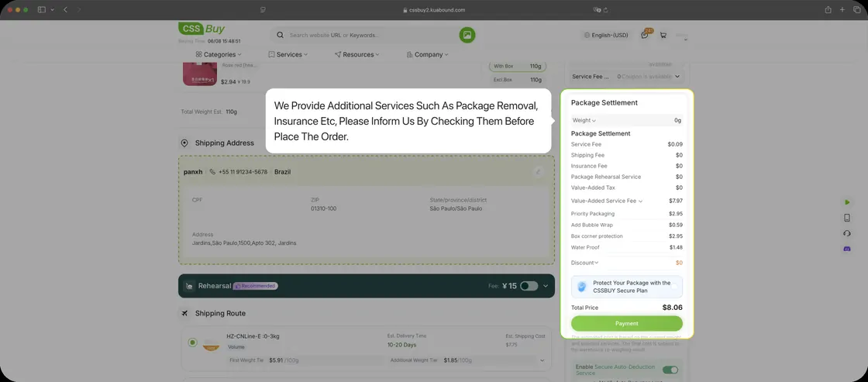
Task: Open the Categories menu
Action: 219,54
